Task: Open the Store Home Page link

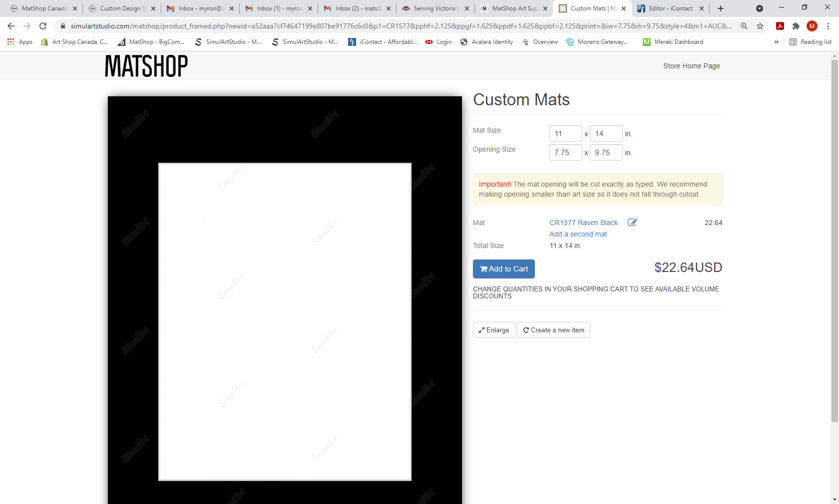Action: pyautogui.click(x=691, y=65)
